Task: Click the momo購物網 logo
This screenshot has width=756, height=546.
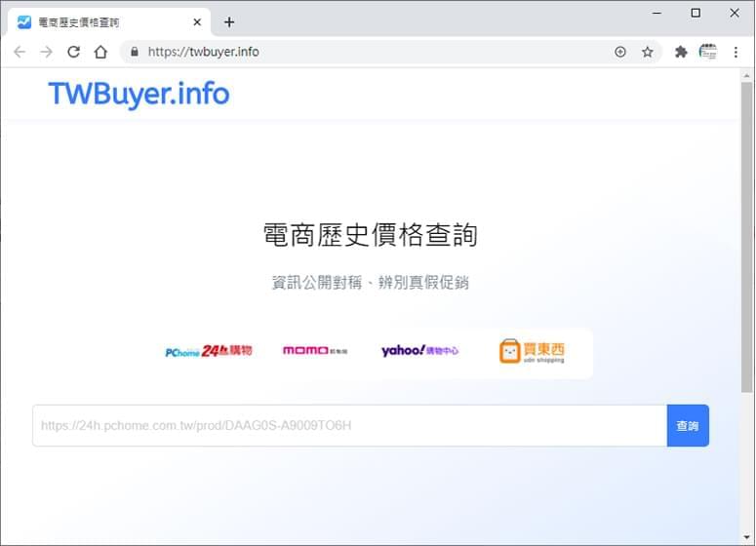Action: (315, 350)
